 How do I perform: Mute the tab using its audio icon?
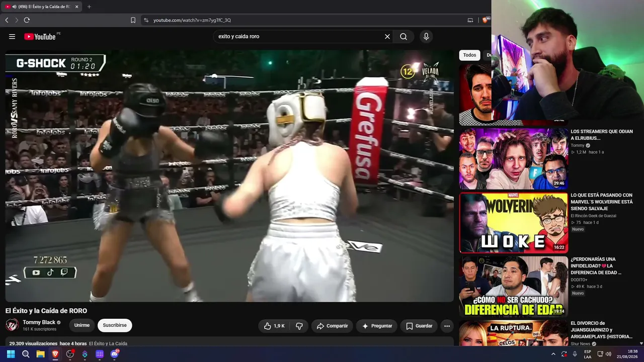pyautogui.click(x=14, y=7)
